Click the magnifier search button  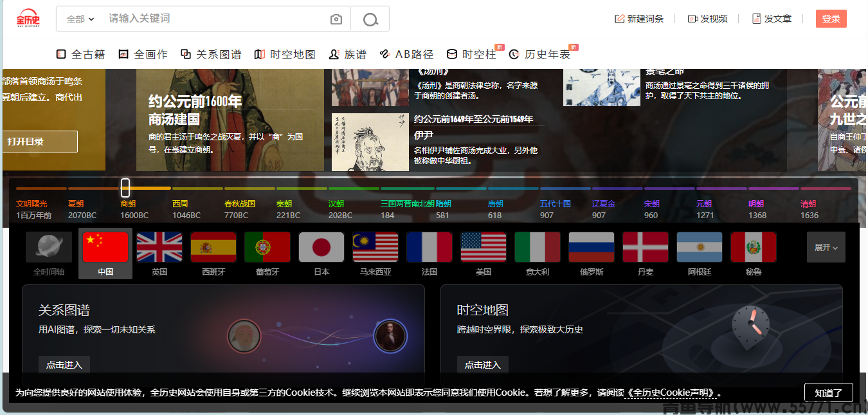(x=370, y=19)
